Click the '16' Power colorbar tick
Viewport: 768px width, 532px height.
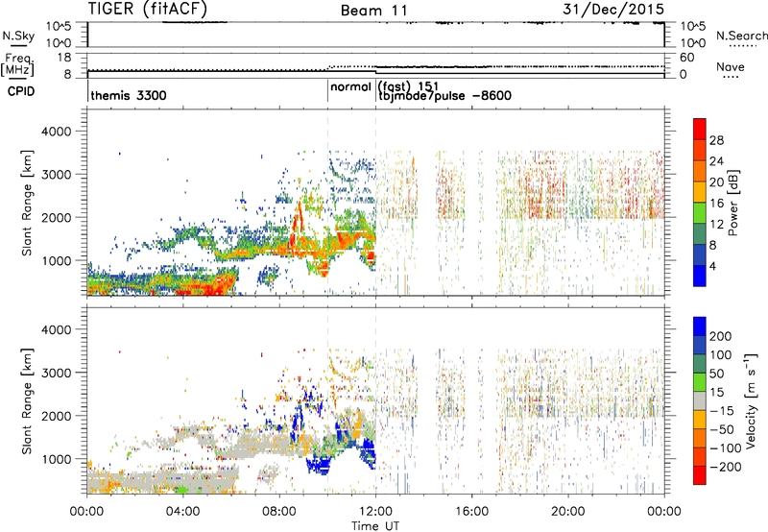(x=716, y=204)
